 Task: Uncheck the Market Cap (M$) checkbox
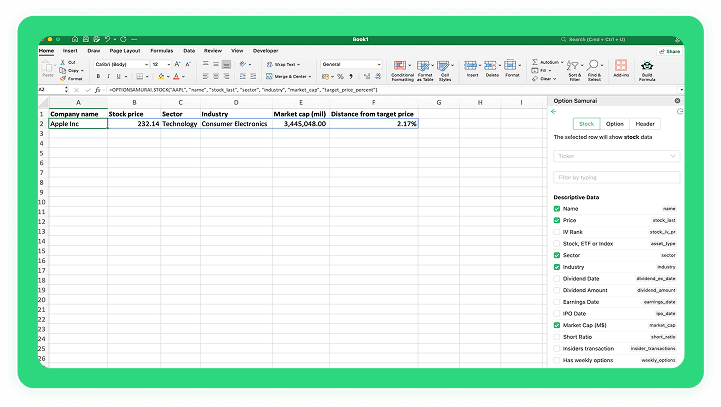tap(557, 325)
